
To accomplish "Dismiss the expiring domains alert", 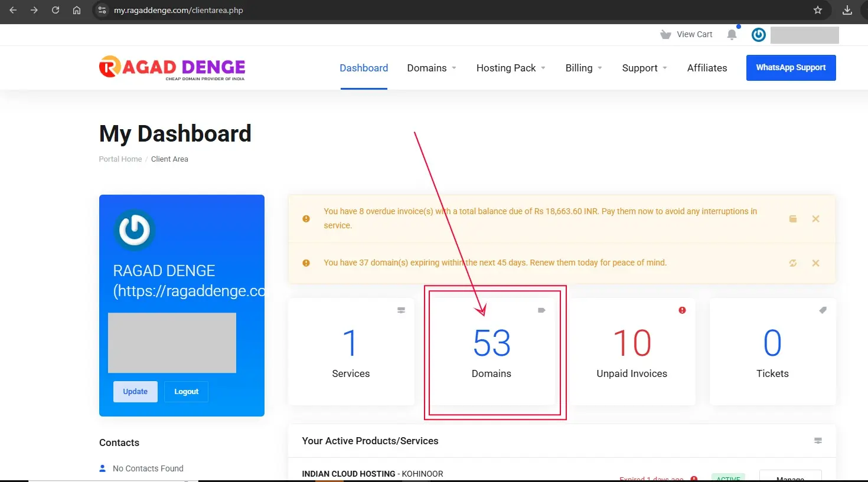I will (815, 263).
